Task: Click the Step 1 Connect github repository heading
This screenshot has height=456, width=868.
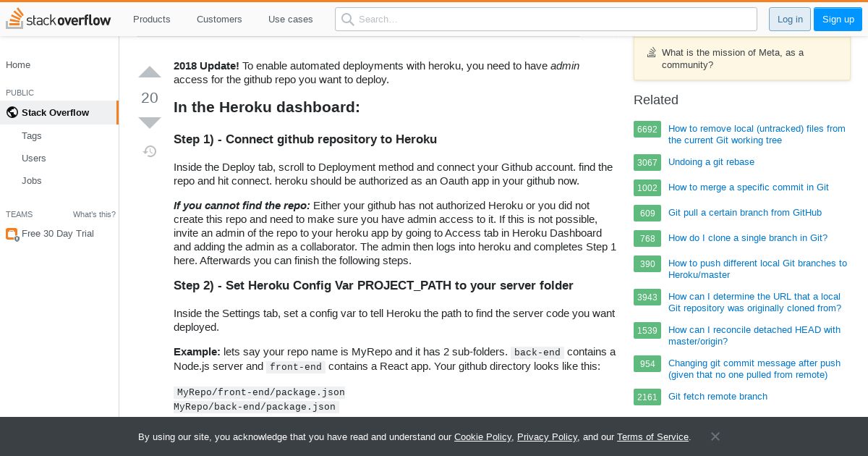Action: tap(305, 139)
